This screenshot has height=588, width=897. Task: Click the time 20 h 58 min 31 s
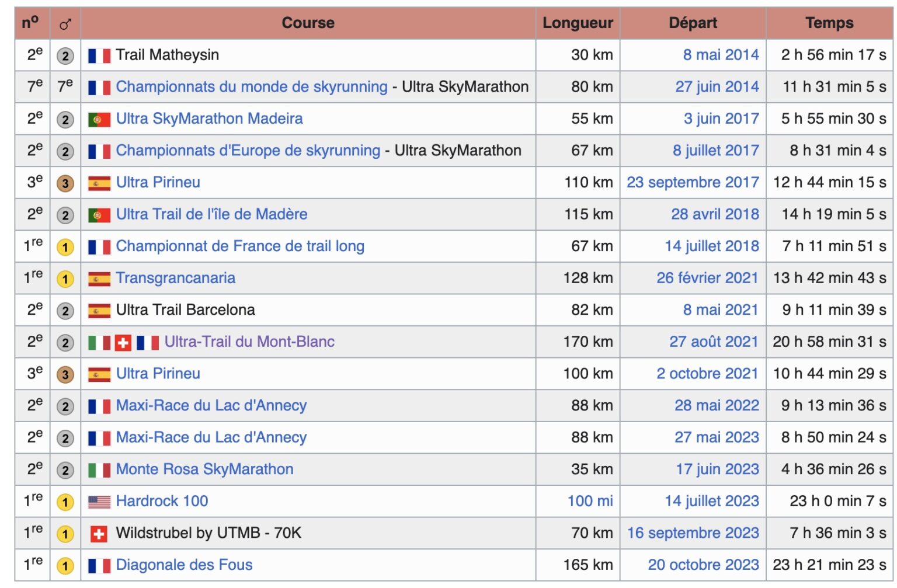tap(829, 342)
